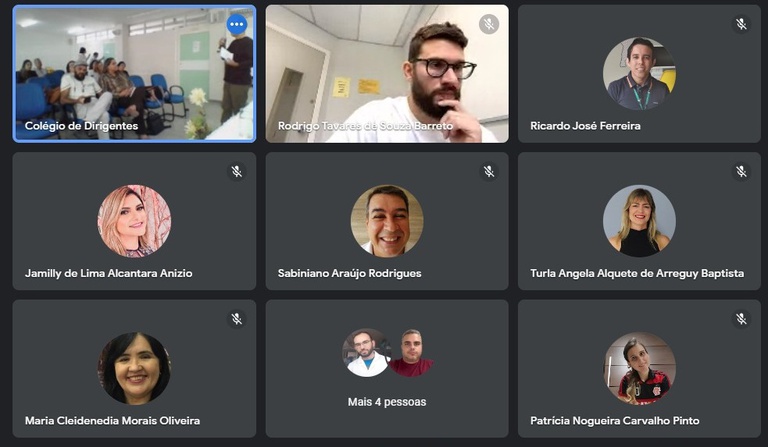
Task: Click muted mic icon on Maria Cleidenedia tile
Action: [x=237, y=319]
